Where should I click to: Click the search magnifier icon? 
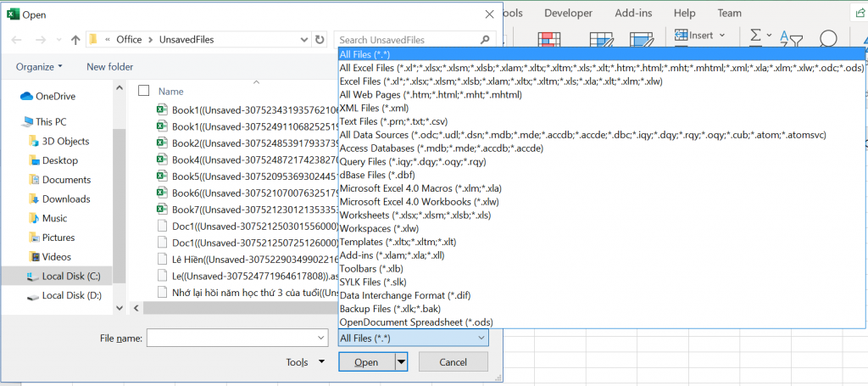pos(485,40)
